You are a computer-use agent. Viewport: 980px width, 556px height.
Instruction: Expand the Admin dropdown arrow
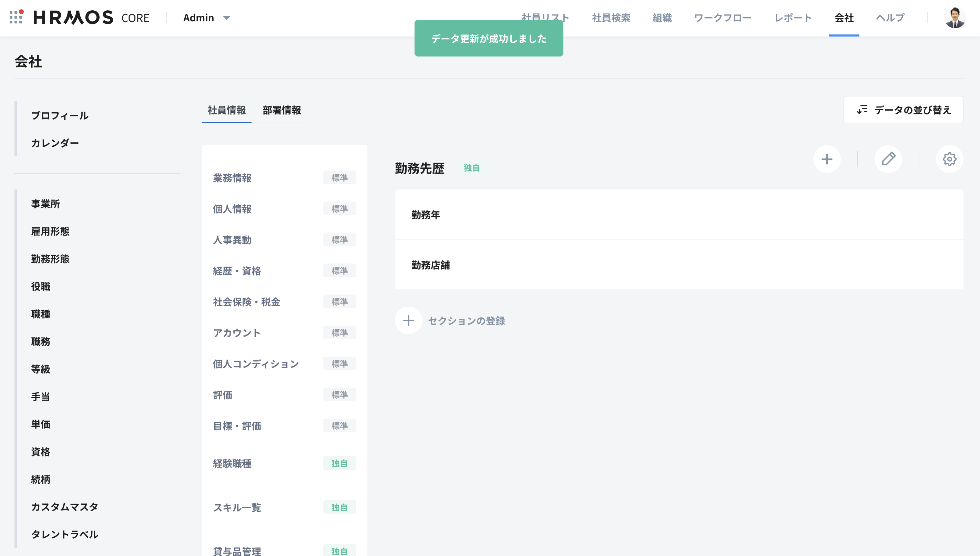[226, 18]
